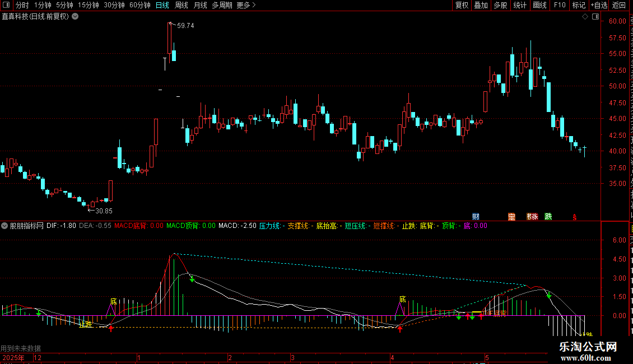Click the 叠加 overlay button
Viewport: 633px width, 364px height.
[x=481, y=5]
